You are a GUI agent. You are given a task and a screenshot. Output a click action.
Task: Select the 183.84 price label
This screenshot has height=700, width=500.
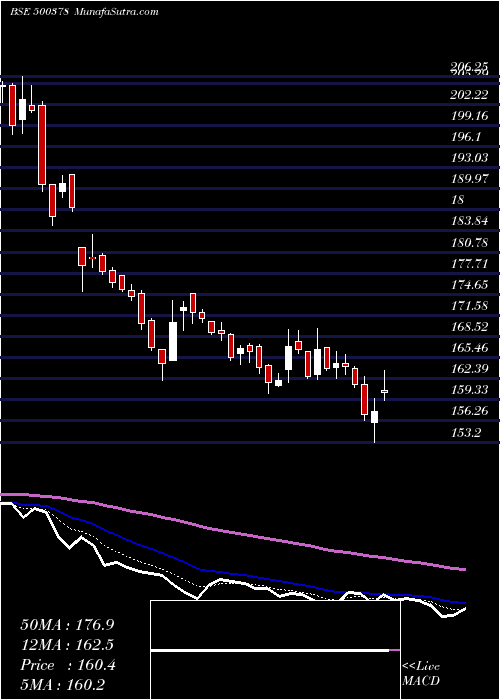tap(471, 221)
